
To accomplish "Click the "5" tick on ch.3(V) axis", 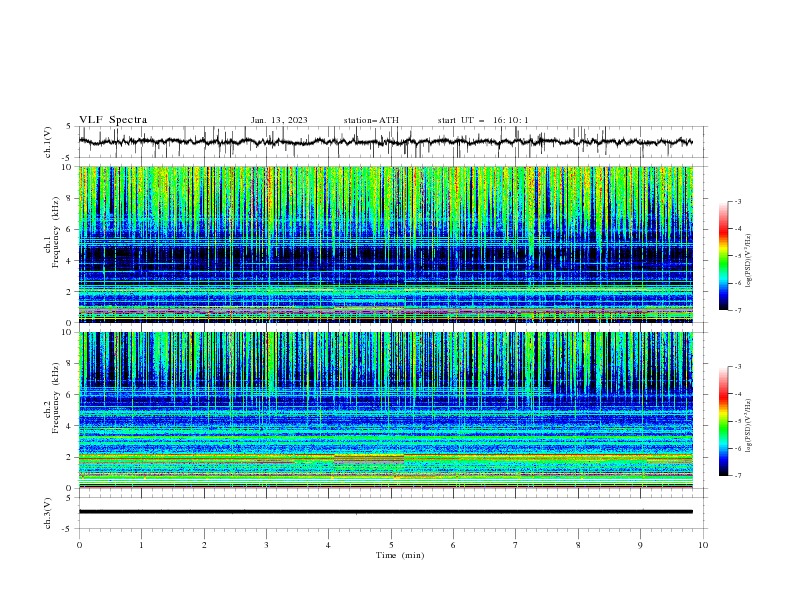I will point(69,498).
